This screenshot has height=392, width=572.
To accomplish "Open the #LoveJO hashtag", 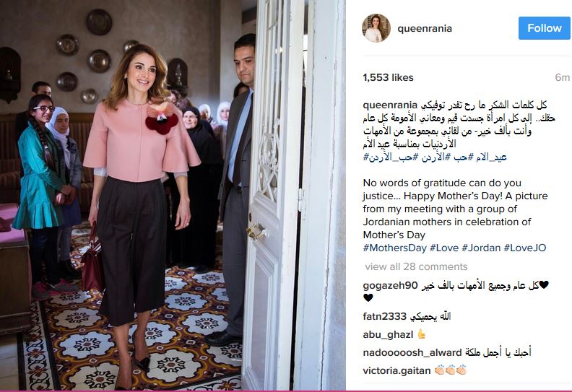I will (525, 248).
